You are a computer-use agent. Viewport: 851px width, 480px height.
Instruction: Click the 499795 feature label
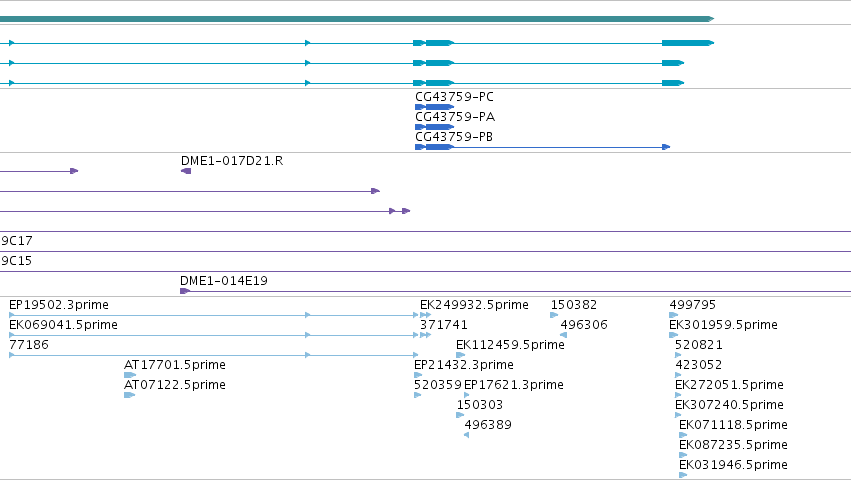pyautogui.click(x=693, y=305)
